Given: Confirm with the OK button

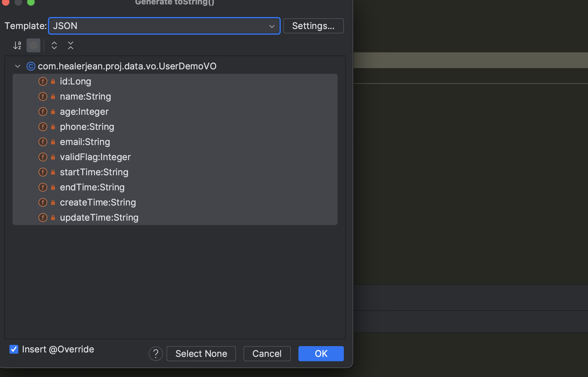Looking at the screenshot, I should click(x=321, y=354).
